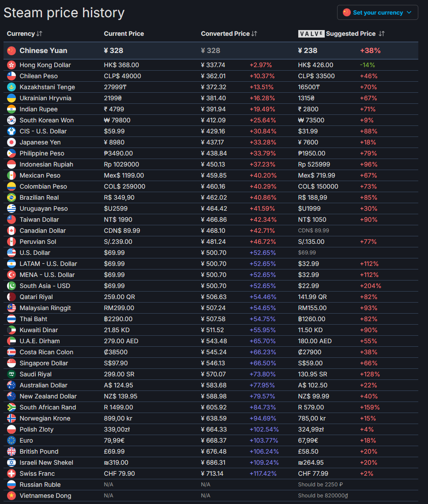Screen dimensions: 428x504
Task: Sort table by Currency column
Action: pos(25,34)
